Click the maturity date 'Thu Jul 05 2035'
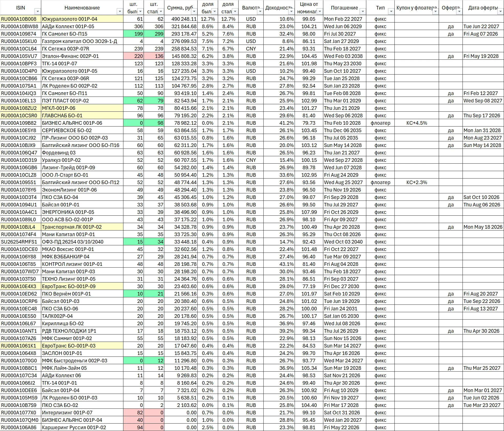The width and height of the screenshot is (504, 431). 345,138
